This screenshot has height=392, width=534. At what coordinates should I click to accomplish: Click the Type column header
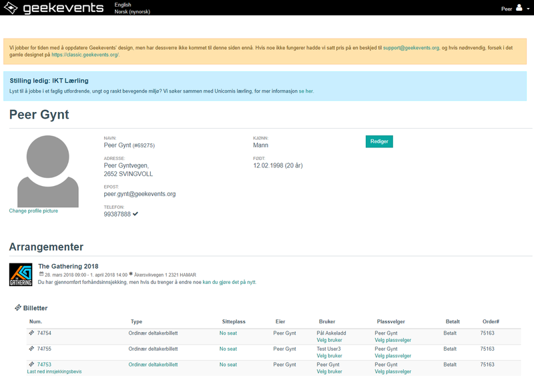[x=136, y=321]
